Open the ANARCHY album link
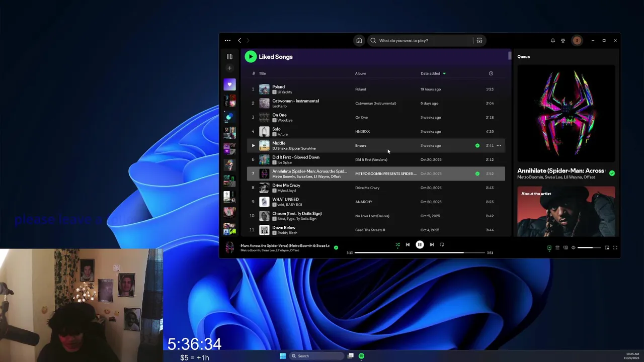 [364, 202]
